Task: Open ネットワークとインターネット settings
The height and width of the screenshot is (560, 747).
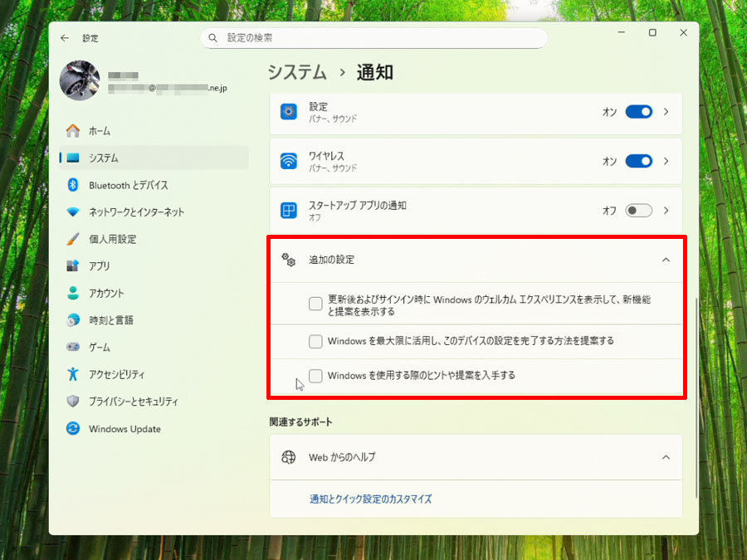Action: [154, 212]
